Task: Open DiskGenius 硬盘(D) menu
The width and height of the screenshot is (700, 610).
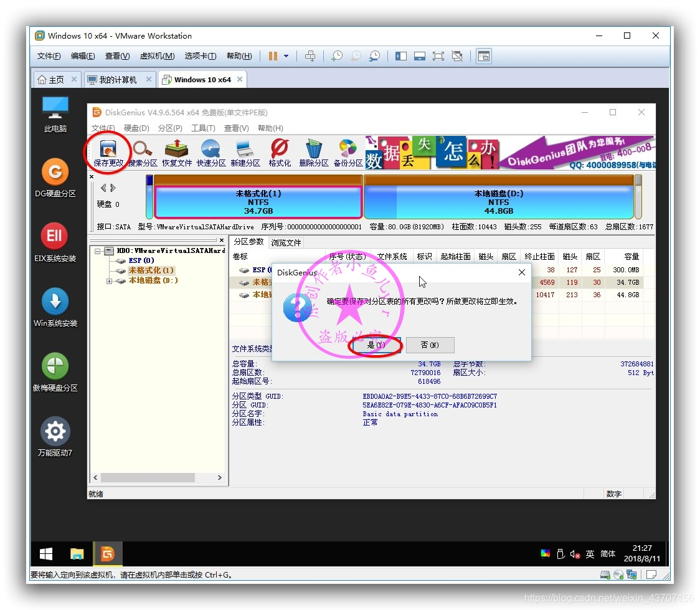Action: [x=136, y=128]
